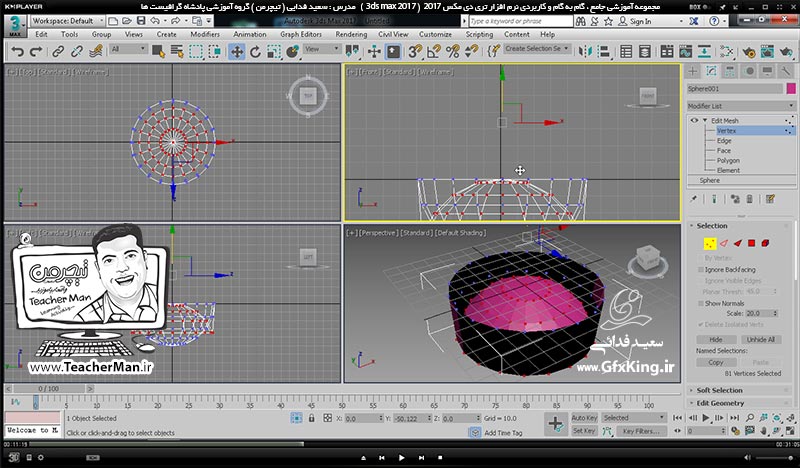Open the Graph Editors menu
The image size is (800, 468).
(x=301, y=34)
